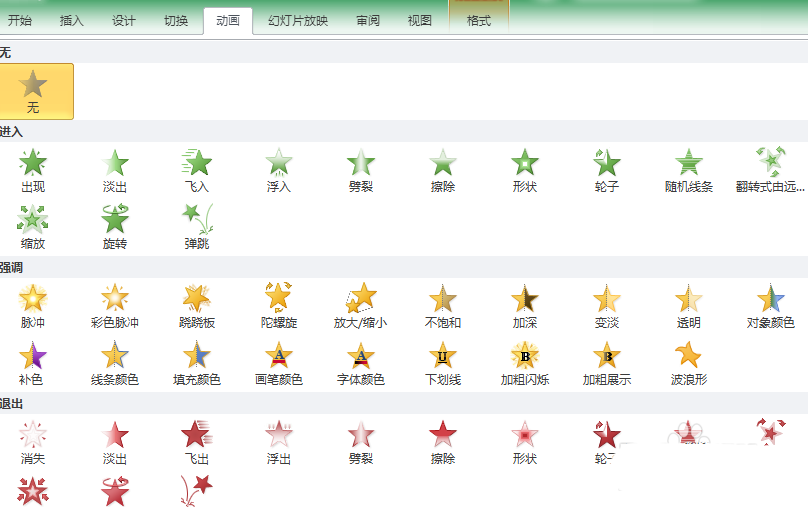Pick the red 形状 exit effect

click(x=525, y=443)
